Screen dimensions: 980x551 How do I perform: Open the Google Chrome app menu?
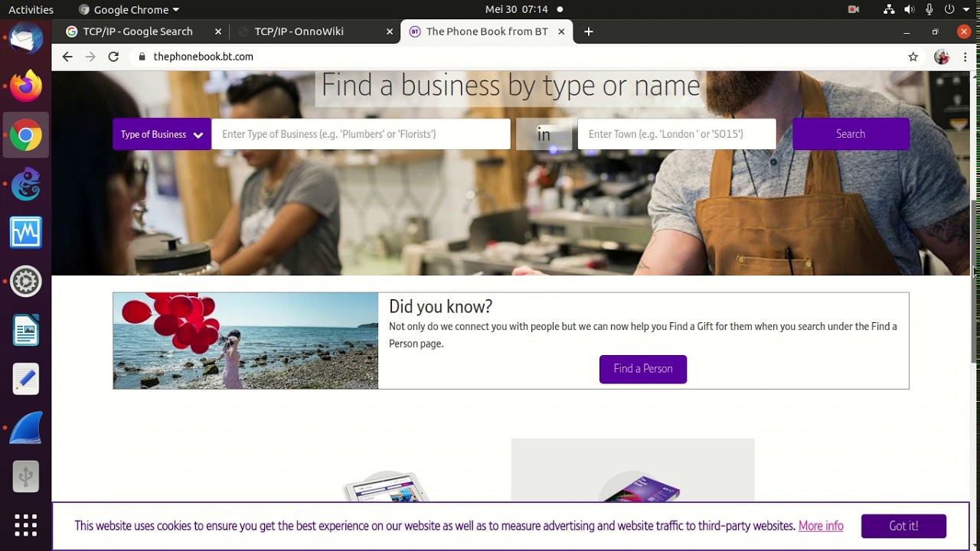click(x=129, y=9)
